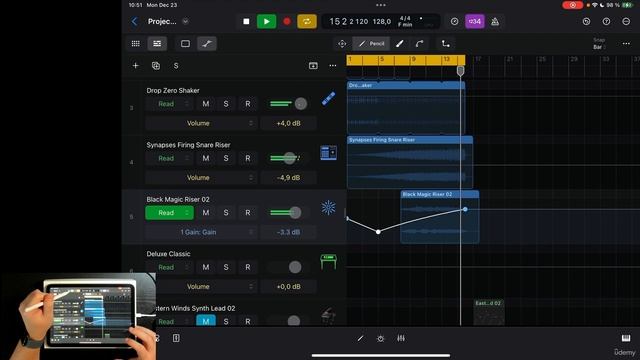
Task: Open the toolbar ellipsis menu beside Snap
Action: pos(626,44)
